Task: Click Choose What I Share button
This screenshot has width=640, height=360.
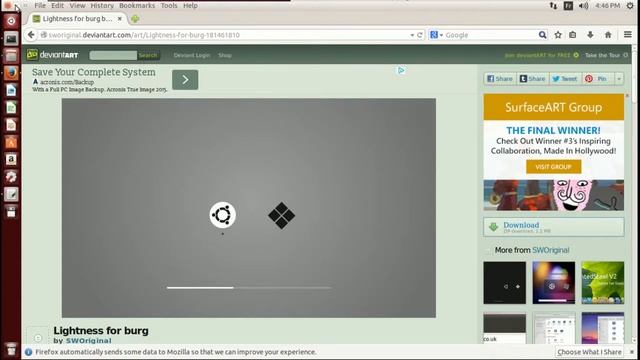Action: tap(589, 352)
